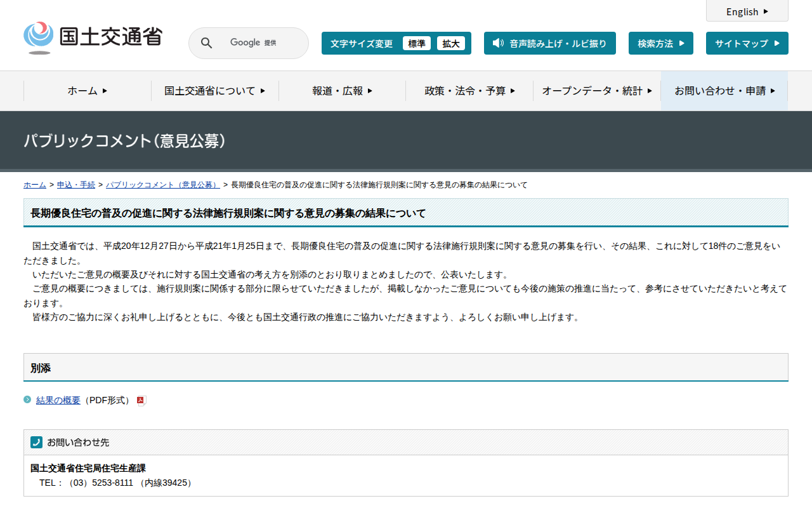Viewport: 812px width, 508px height.
Task: Switch the site language to English
Action: point(747,11)
